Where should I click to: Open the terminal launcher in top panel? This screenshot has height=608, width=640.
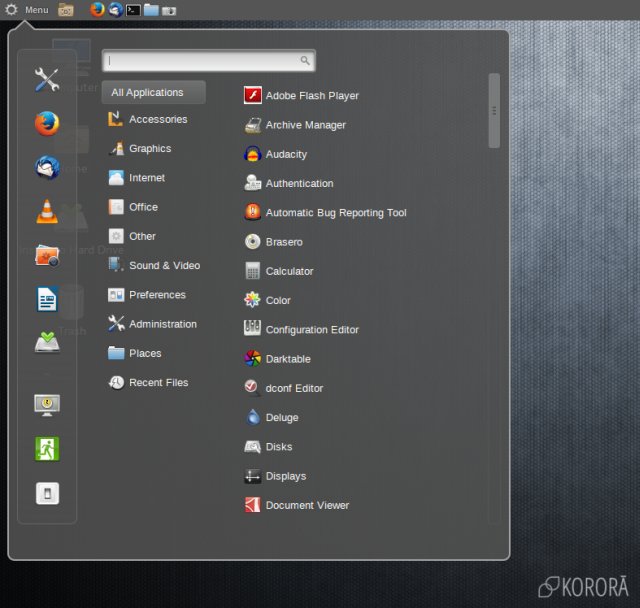tap(133, 10)
